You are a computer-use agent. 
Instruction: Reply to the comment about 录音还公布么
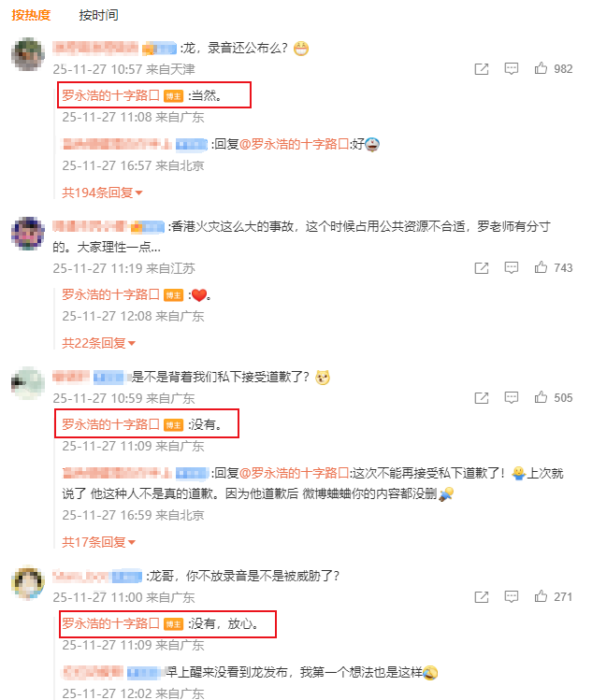pyautogui.click(x=512, y=69)
